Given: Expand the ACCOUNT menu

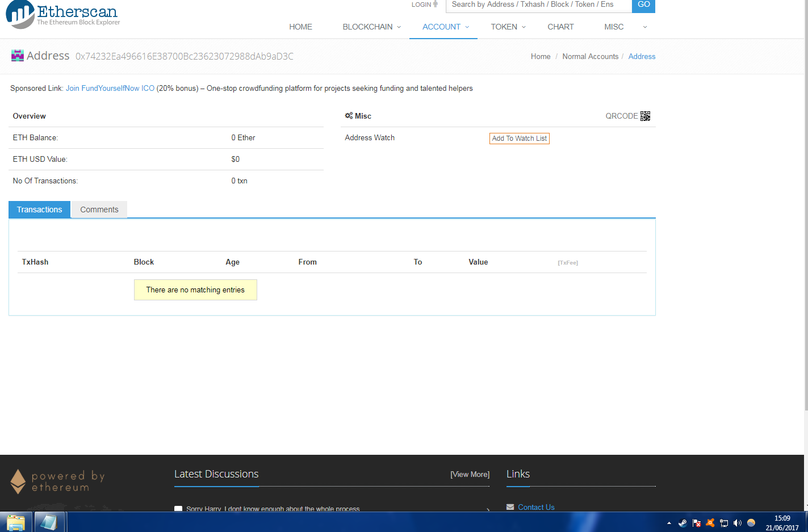Looking at the screenshot, I should 443,27.
